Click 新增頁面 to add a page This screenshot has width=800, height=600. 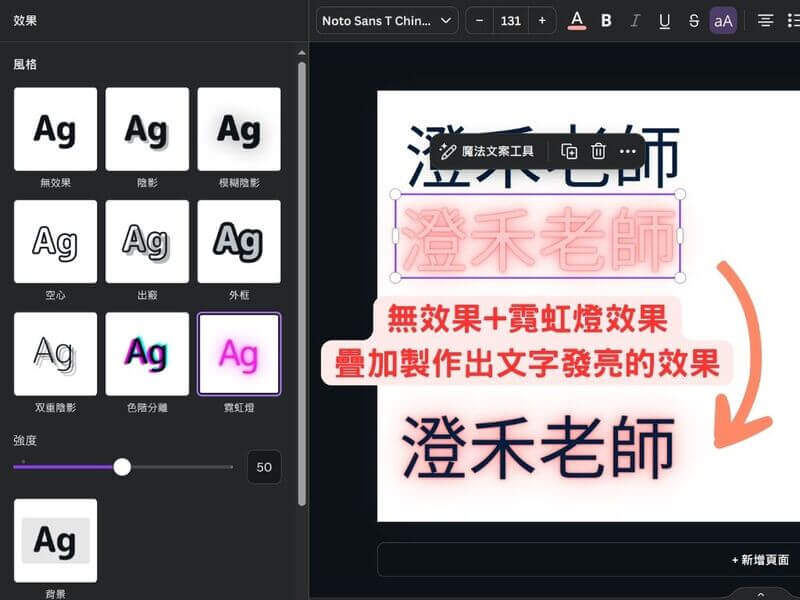tap(760, 560)
